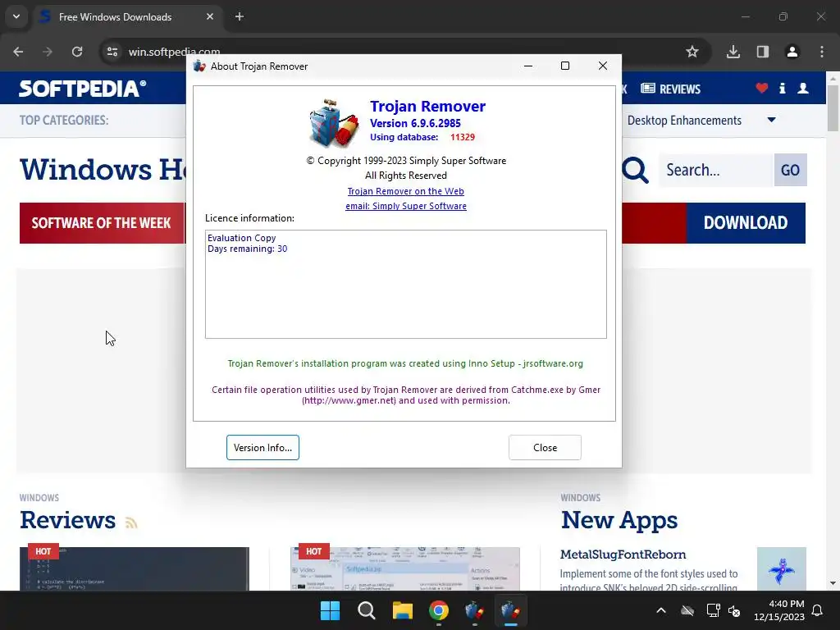Open the second HOT review thumbnail
The image size is (840, 630).
tap(405, 569)
